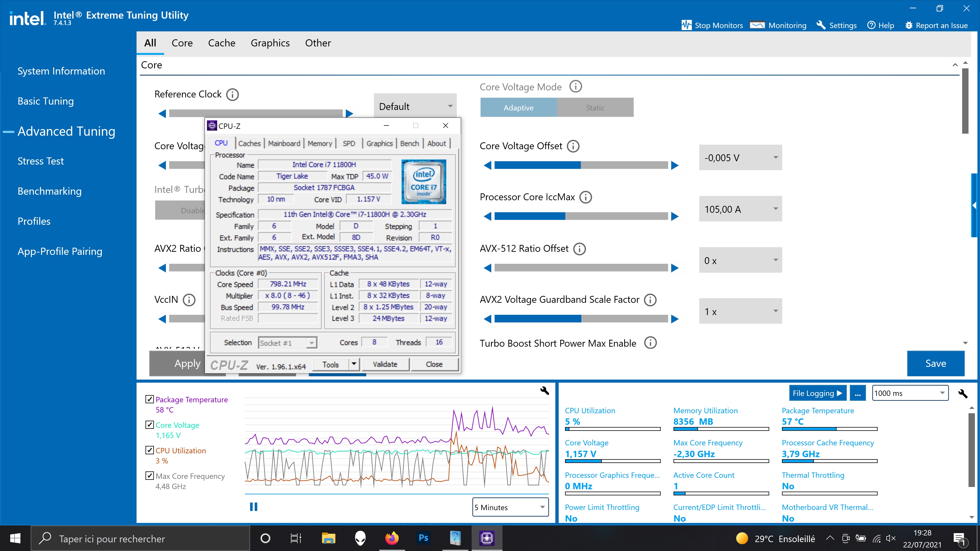The image size is (980, 551).
Task: Open Alienware app from the taskbar
Action: (x=360, y=538)
